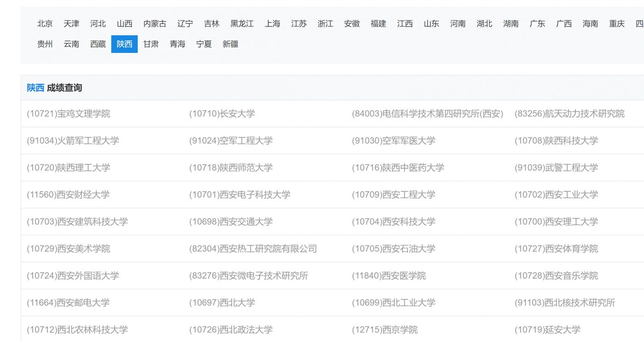This screenshot has width=644, height=342.
Task: Click the highlighted 陕西 tab
Action: (124, 44)
